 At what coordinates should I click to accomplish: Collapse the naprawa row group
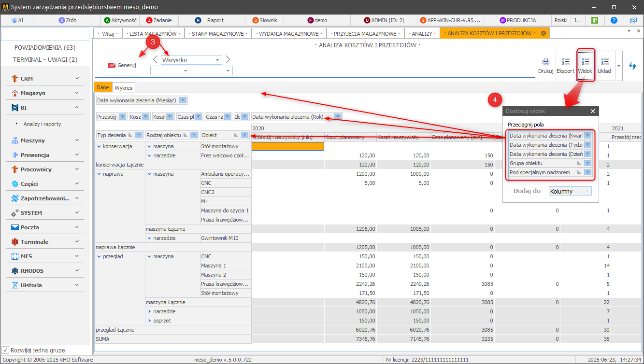(x=99, y=174)
